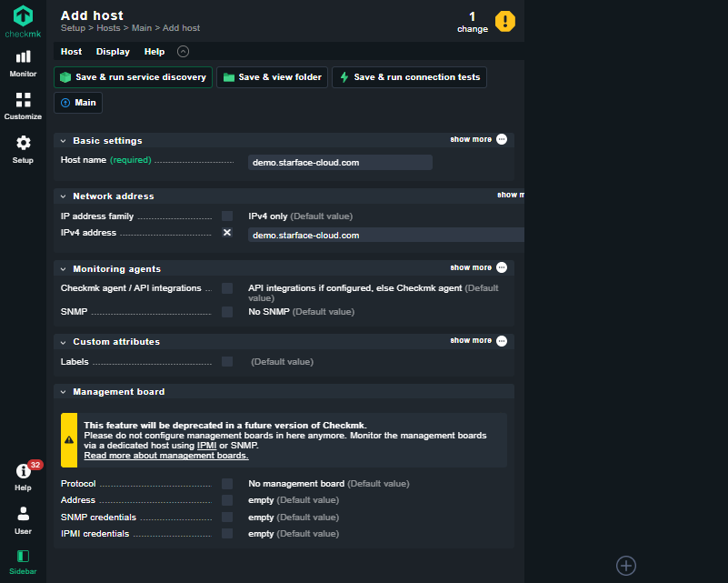The height and width of the screenshot is (583, 728).
Task: Click the 1 change counter
Action: point(473,23)
